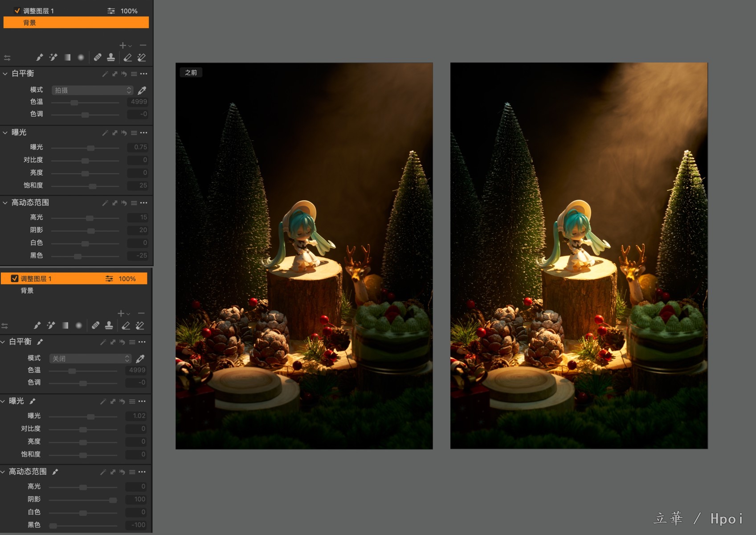The image size is (756, 535).
Task: Choose the magic brush under the highlighted 背景 layer
Action: coord(53,58)
